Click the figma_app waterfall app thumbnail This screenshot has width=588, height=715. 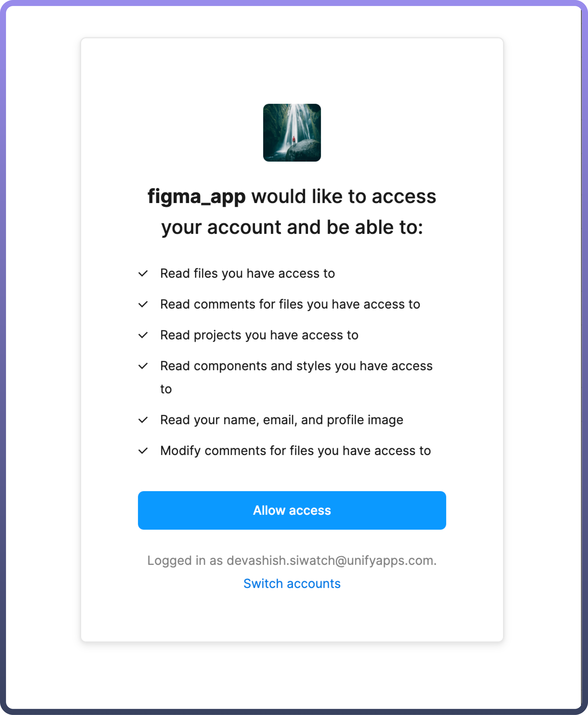pos(292,132)
